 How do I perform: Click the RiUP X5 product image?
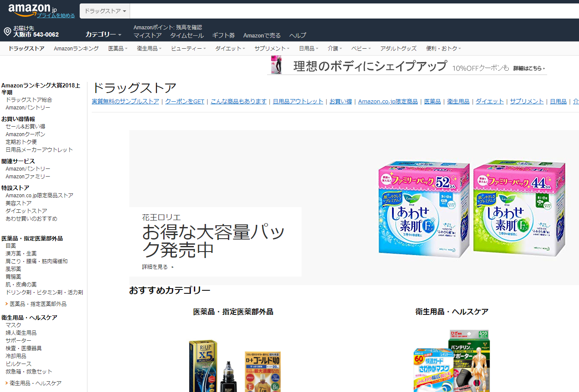203,365
